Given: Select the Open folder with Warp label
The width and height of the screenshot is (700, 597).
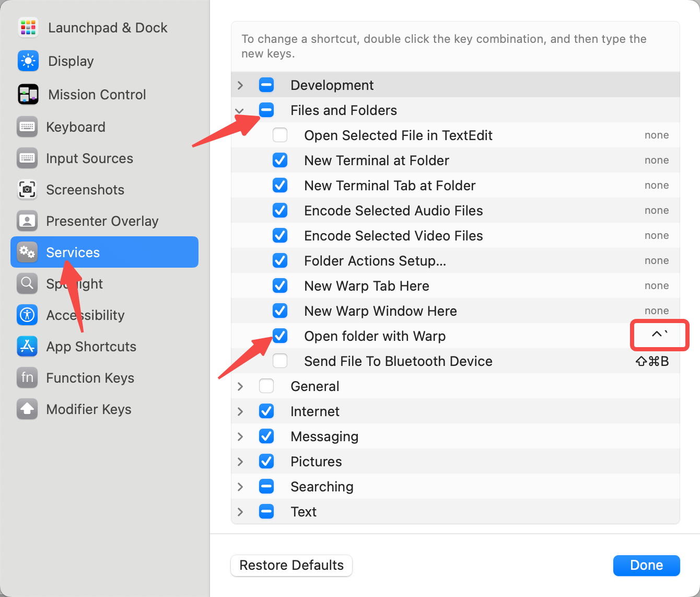Looking at the screenshot, I should (x=375, y=336).
